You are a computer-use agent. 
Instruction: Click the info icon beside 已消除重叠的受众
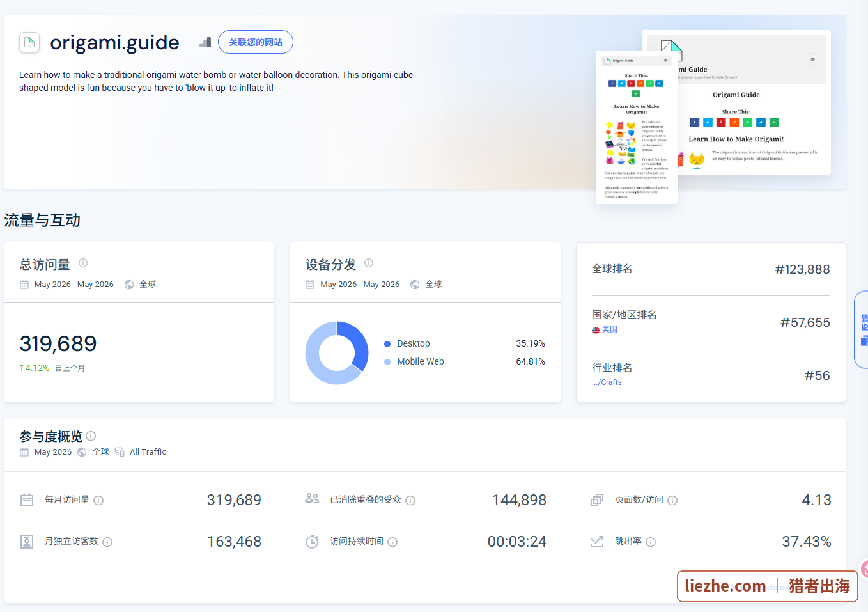(410, 501)
